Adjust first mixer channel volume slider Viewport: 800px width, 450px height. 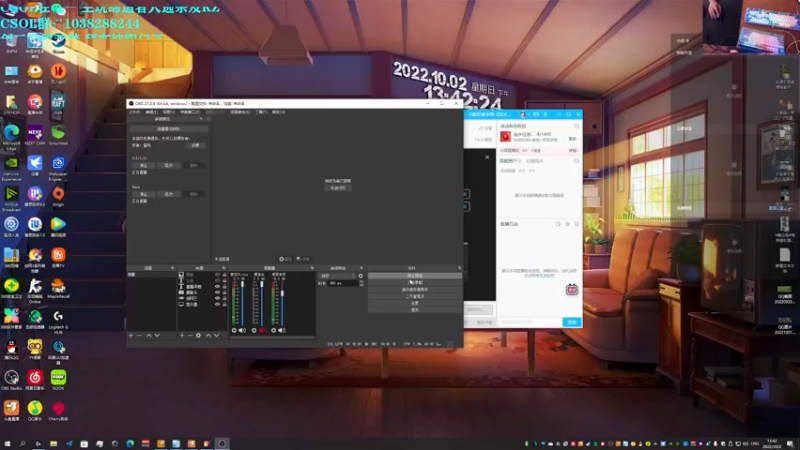(242, 302)
